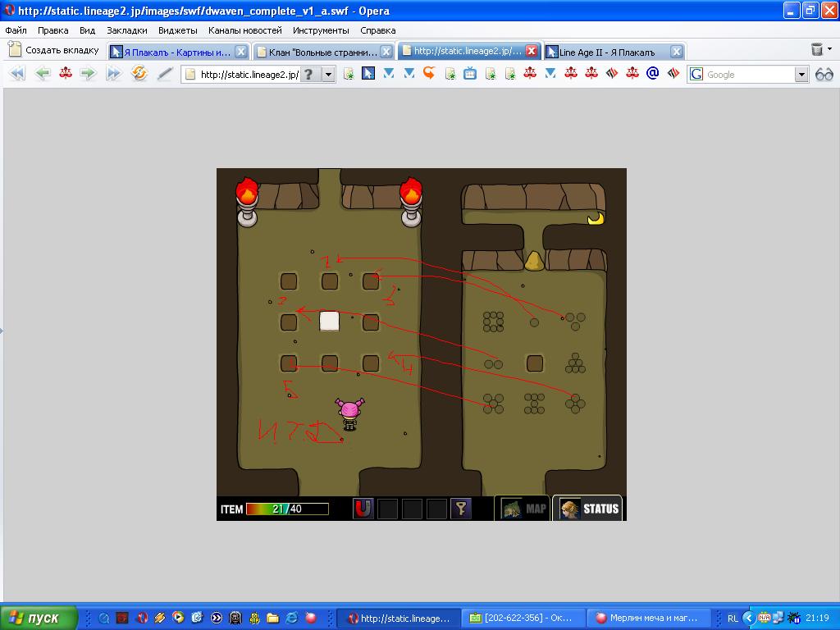This screenshot has height=630, width=840.
Task: Open the game STATUS button
Action: [587, 509]
